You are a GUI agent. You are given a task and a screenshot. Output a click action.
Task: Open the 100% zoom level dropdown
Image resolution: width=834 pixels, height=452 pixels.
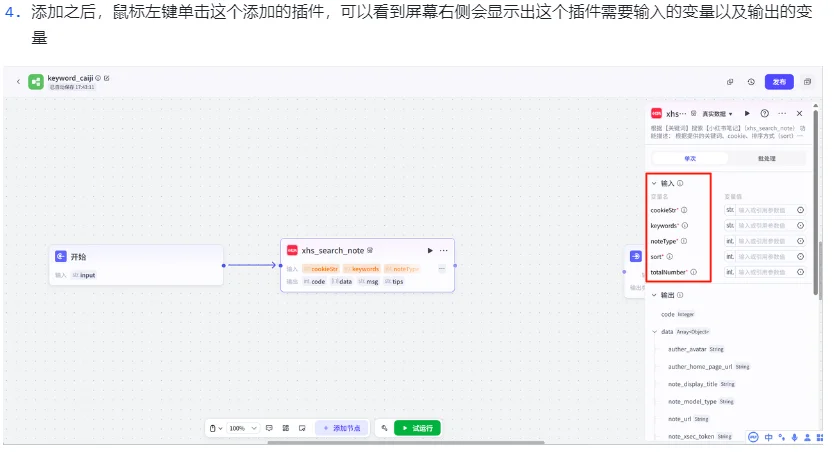click(x=243, y=428)
